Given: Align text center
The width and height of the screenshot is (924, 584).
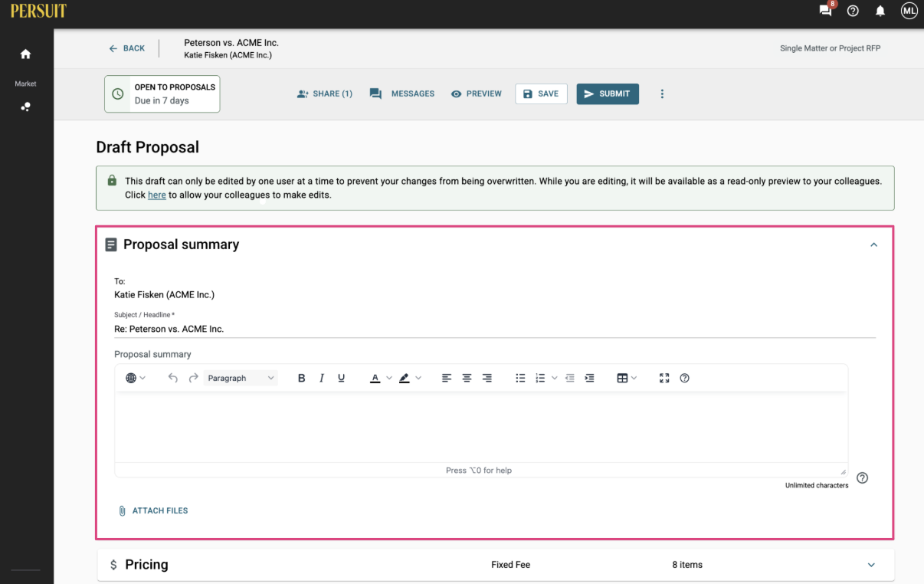Looking at the screenshot, I should coord(467,378).
